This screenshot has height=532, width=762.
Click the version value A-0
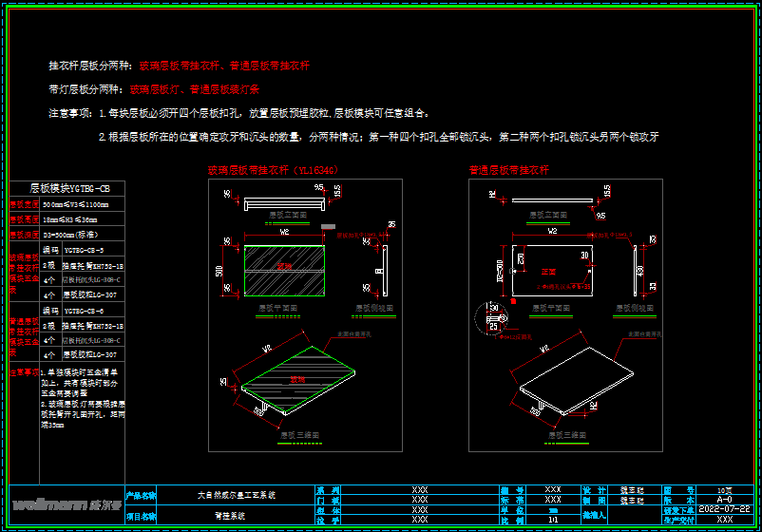(725, 500)
